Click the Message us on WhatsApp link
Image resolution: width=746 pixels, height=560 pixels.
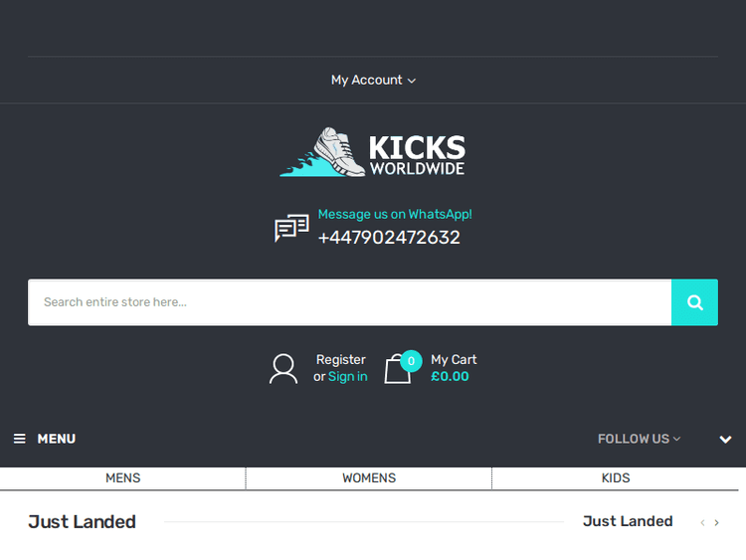tap(395, 214)
